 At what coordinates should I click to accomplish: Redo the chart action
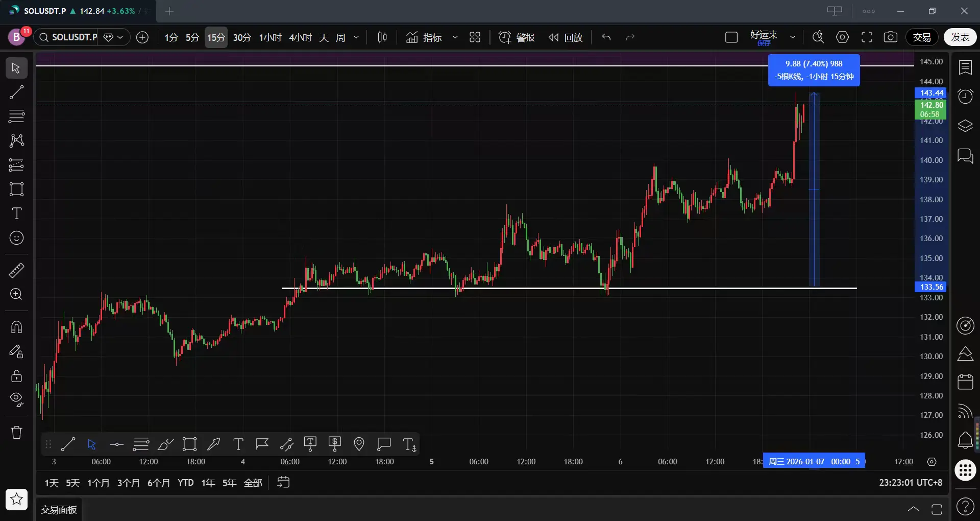(630, 37)
